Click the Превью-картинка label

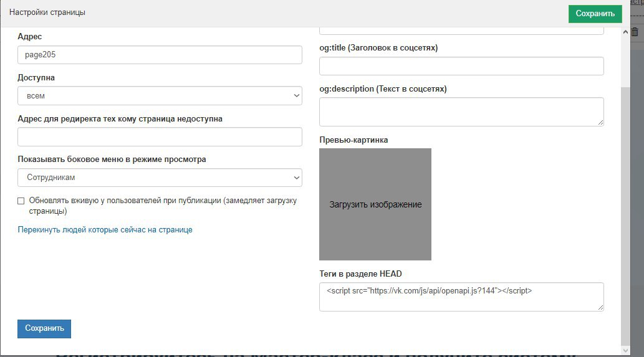click(x=353, y=140)
